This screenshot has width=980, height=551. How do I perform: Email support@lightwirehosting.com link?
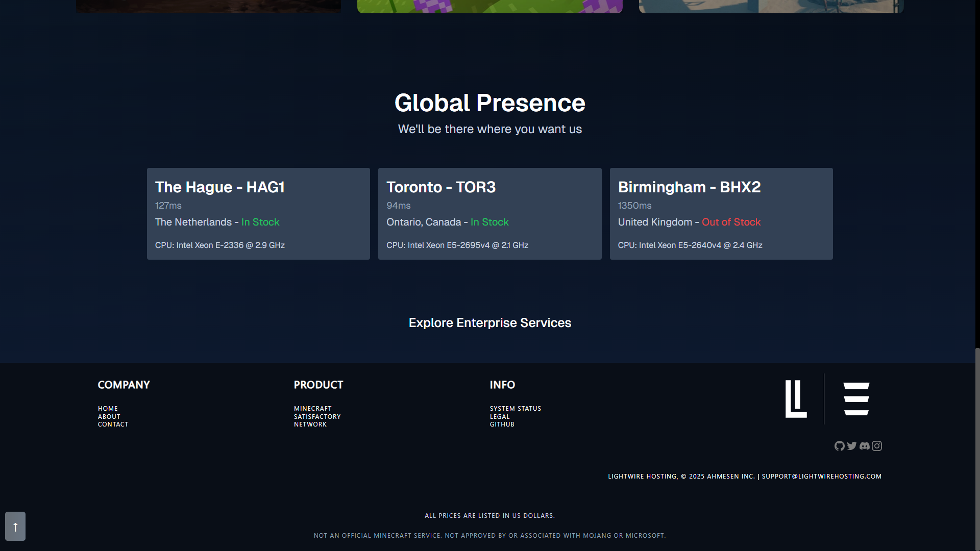(x=821, y=477)
